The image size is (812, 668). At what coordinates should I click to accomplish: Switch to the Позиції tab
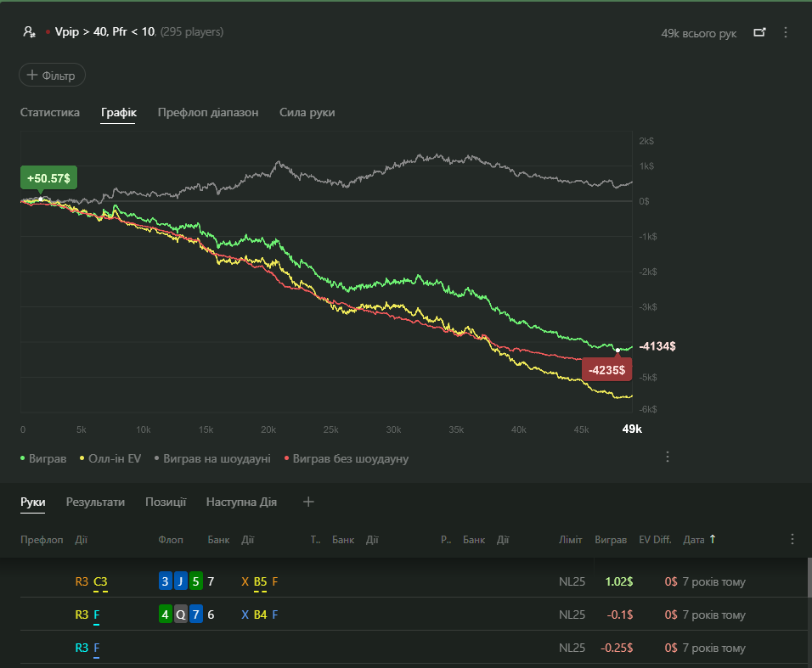click(x=166, y=502)
